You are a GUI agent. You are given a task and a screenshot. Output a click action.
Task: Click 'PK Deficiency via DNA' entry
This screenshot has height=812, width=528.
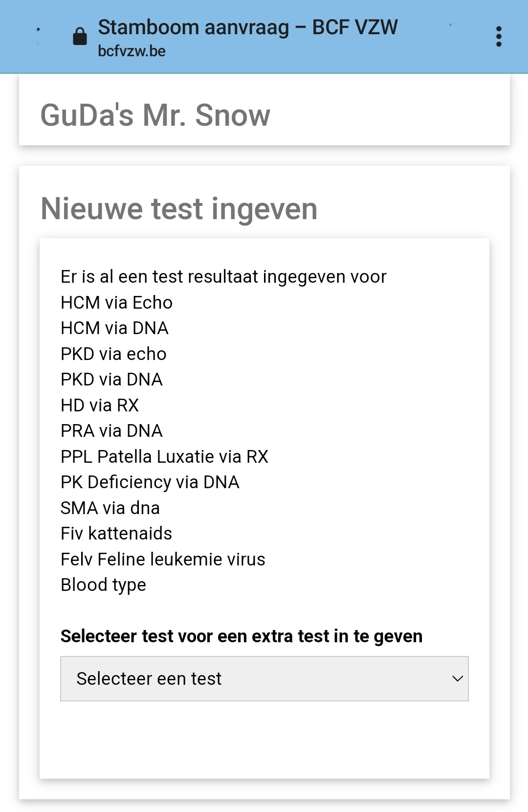[150, 482]
